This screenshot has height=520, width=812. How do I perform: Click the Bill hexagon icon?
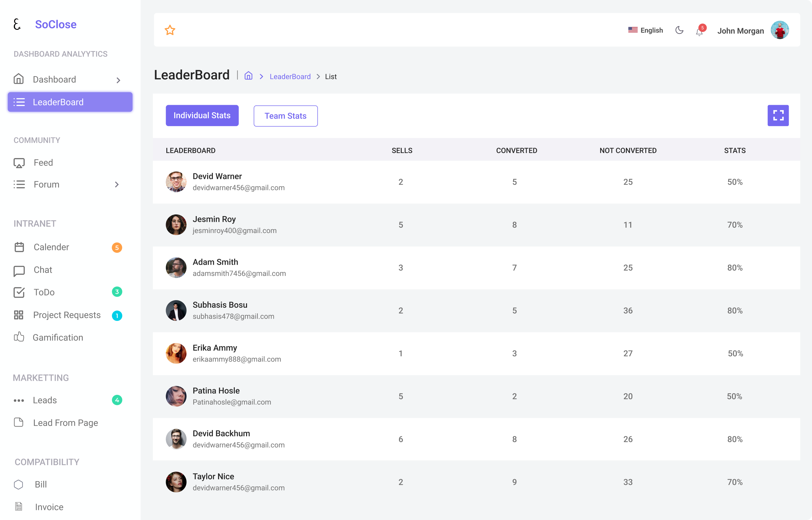click(x=19, y=485)
